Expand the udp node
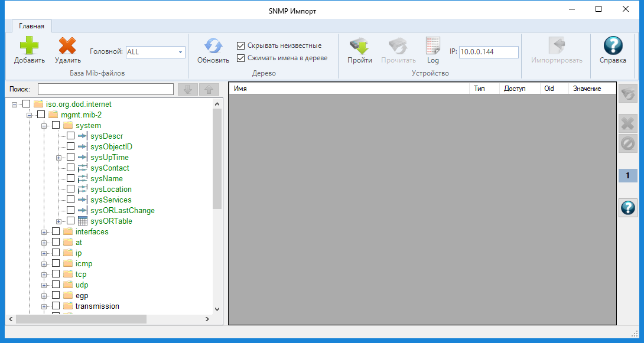Viewport: 644px width, 343px height. (44, 286)
